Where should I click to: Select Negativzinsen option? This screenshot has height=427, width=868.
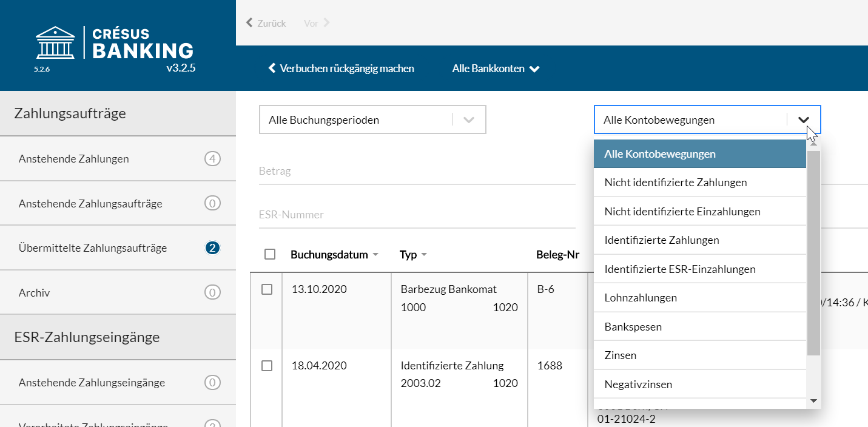[x=700, y=385]
